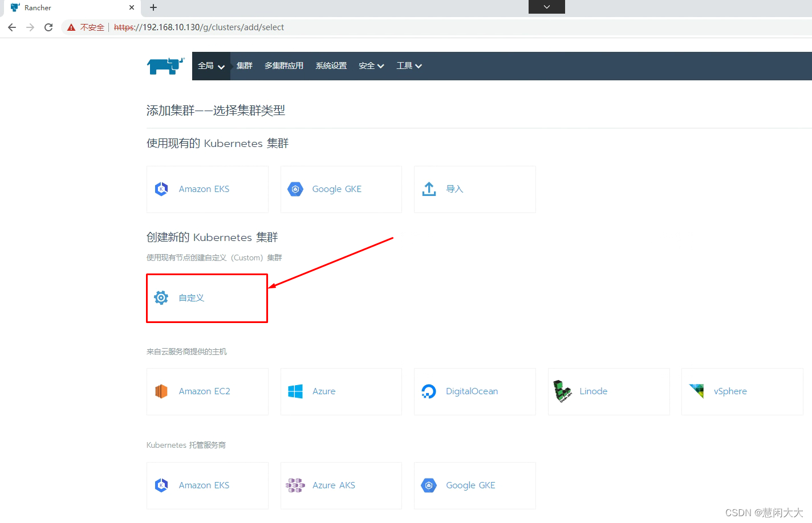Click the DigitalOcean logo icon
This screenshot has height=523, width=812.
[x=429, y=391]
